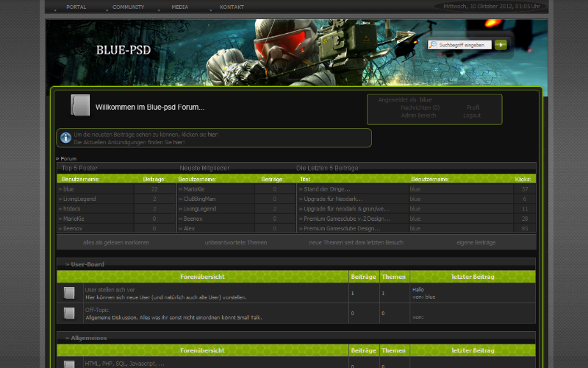Viewport: 588px width, 368px height.
Task: Open the Admin Bereich link
Action: click(x=418, y=116)
